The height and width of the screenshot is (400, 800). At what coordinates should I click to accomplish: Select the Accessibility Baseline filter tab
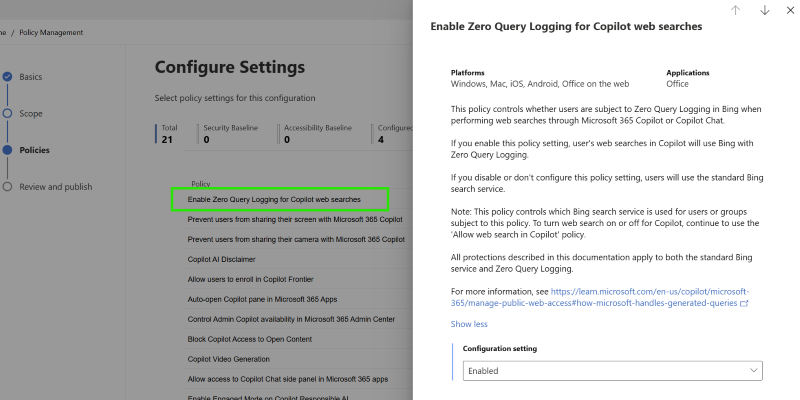(317, 134)
